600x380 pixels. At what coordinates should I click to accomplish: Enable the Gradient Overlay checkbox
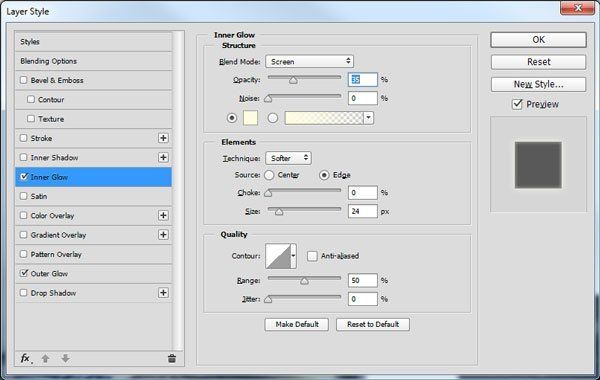tap(24, 235)
